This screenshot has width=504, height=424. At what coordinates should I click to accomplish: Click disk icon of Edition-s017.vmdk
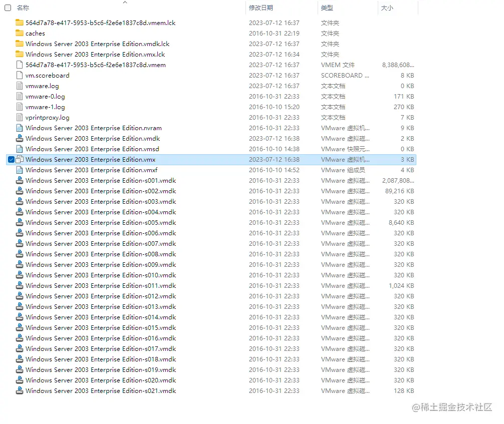[20, 348]
